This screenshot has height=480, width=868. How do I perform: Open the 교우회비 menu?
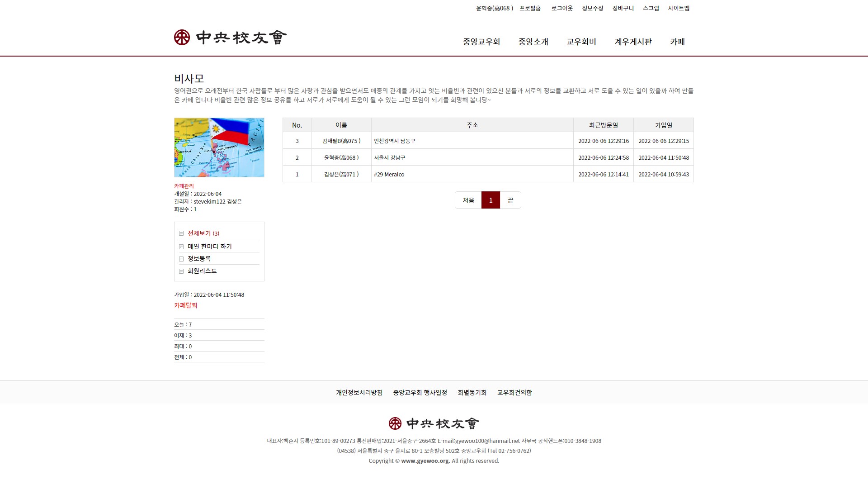pyautogui.click(x=581, y=42)
